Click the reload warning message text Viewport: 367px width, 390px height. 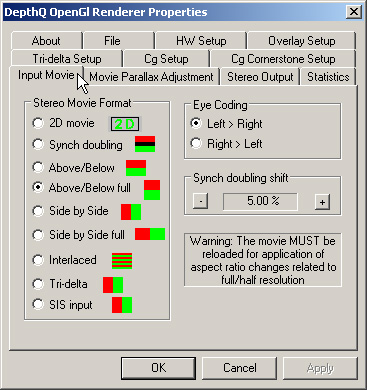tap(263, 260)
